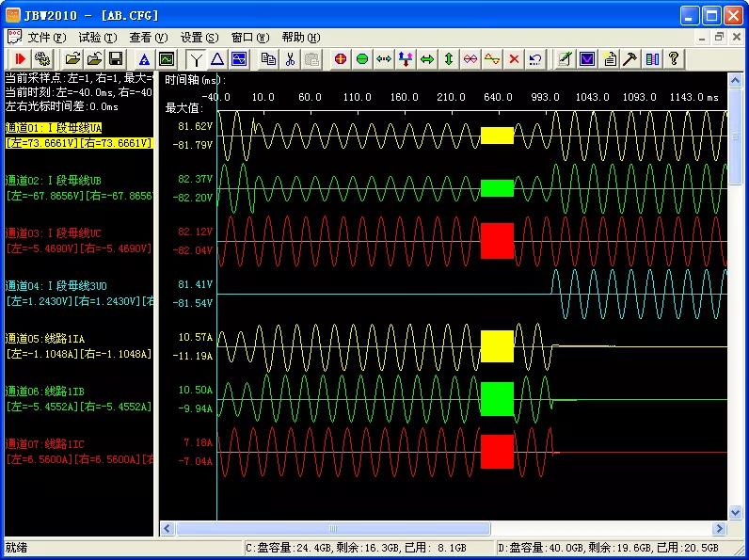749x560 pixels.
Task: Select the delta triangle connection icon
Action: click(217, 58)
